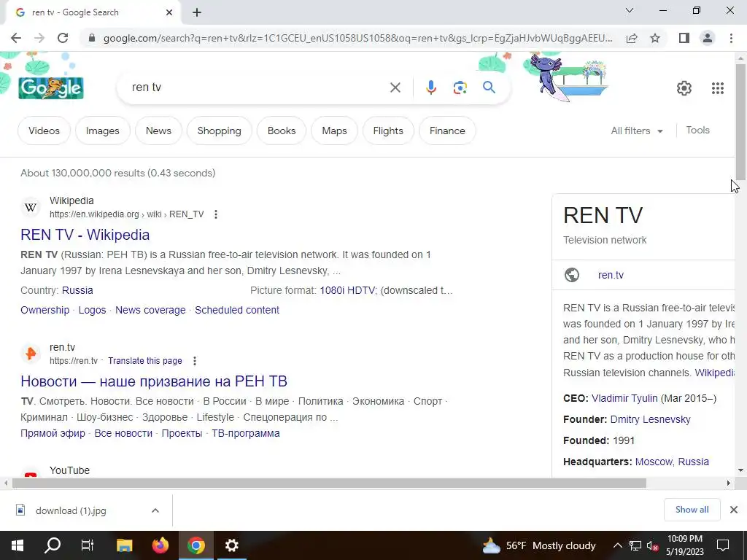Open ТВ-программа sitelink
747x560 pixels.
[246, 433]
